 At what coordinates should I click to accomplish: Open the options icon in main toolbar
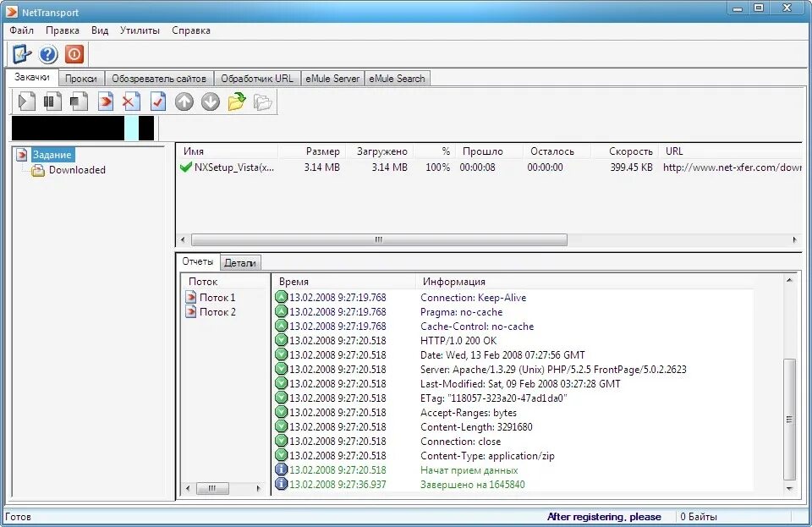22,54
